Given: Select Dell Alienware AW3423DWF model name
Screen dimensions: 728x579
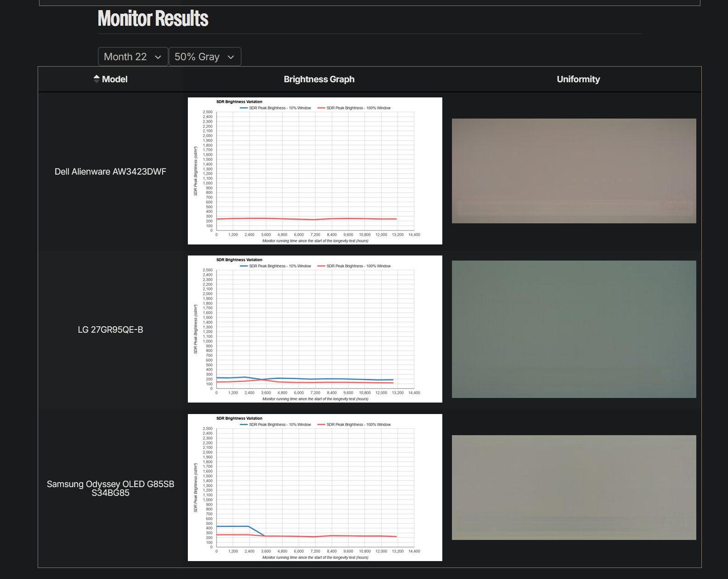Looking at the screenshot, I should (110, 171).
